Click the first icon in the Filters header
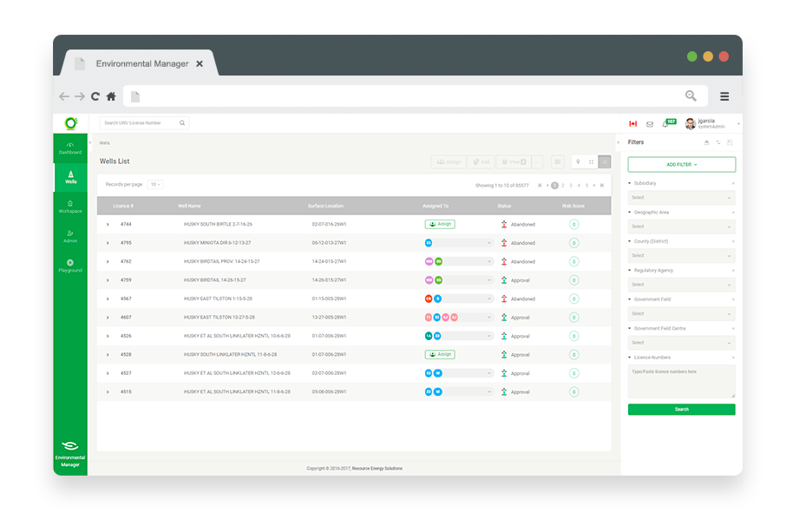 (706, 142)
